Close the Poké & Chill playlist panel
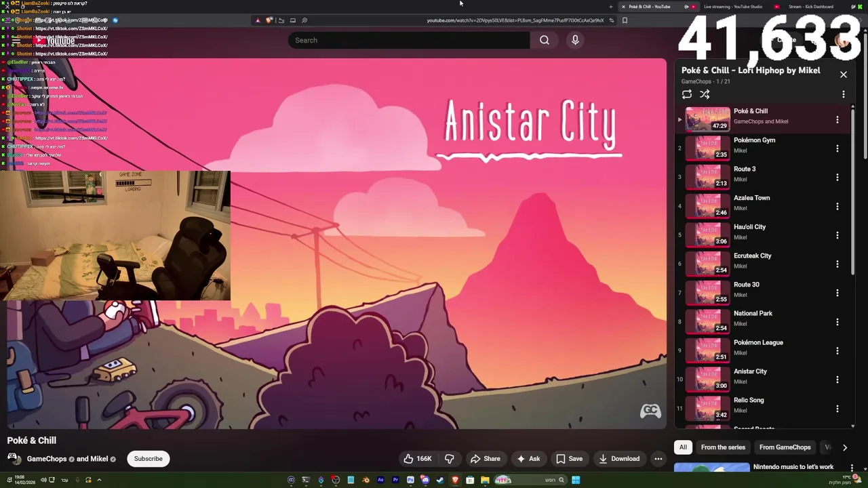868x488 pixels. click(843, 74)
